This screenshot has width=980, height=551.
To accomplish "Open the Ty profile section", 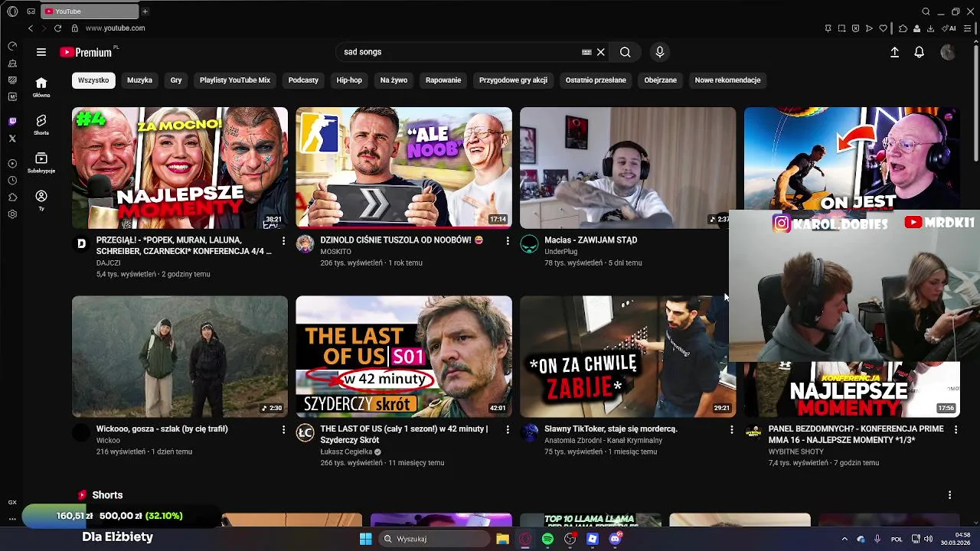I will (41, 201).
